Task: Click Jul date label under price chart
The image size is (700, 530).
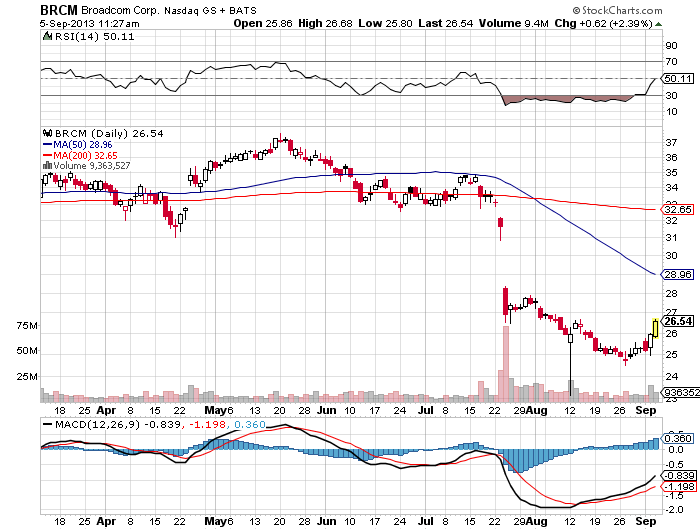Action: [426, 410]
